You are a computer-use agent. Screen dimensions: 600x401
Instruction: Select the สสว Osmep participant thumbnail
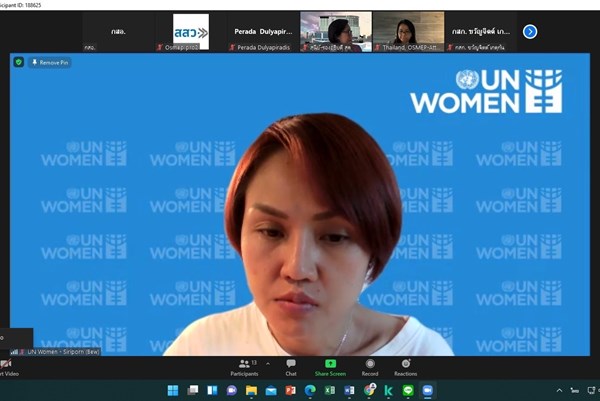click(191, 32)
